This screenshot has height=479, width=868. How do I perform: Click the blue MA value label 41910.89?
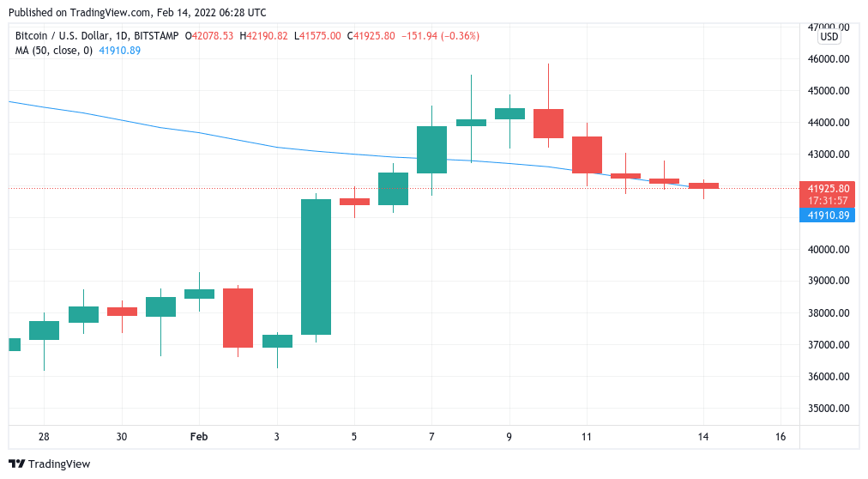tap(829, 215)
